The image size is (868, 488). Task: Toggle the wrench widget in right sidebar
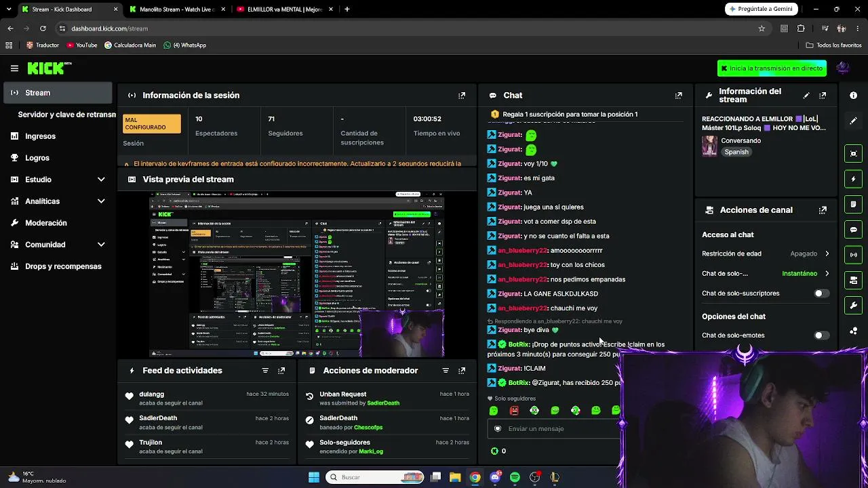(854, 306)
